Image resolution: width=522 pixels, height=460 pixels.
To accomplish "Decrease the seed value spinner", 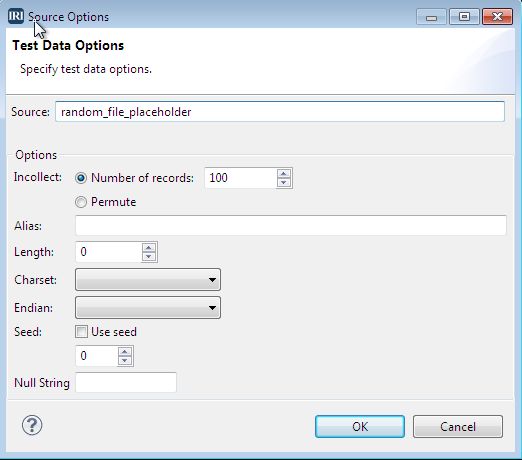I will click(x=124, y=360).
